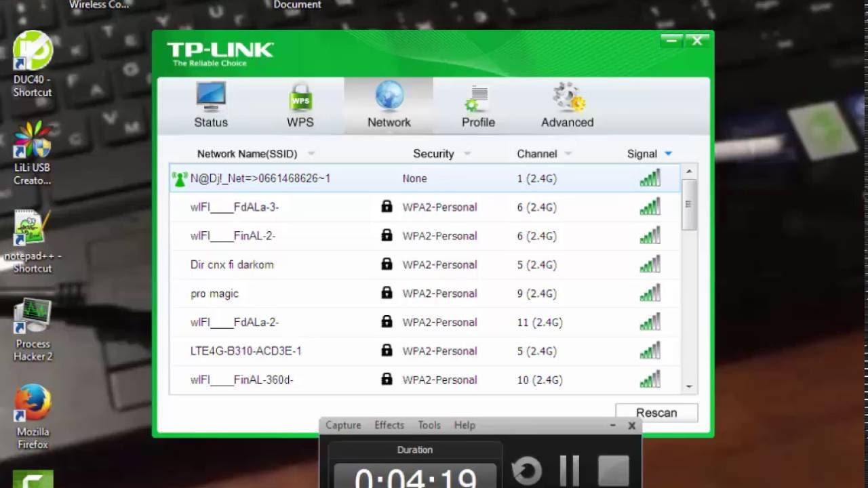Click scrollbar up arrow in network list
Viewport: 868px width, 488px height.
tap(689, 172)
